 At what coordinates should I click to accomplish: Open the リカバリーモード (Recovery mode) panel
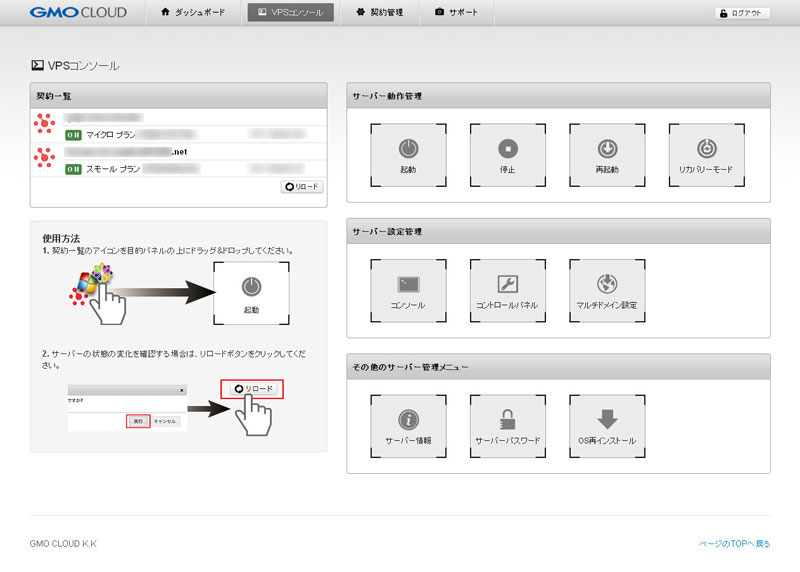point(706,155)
